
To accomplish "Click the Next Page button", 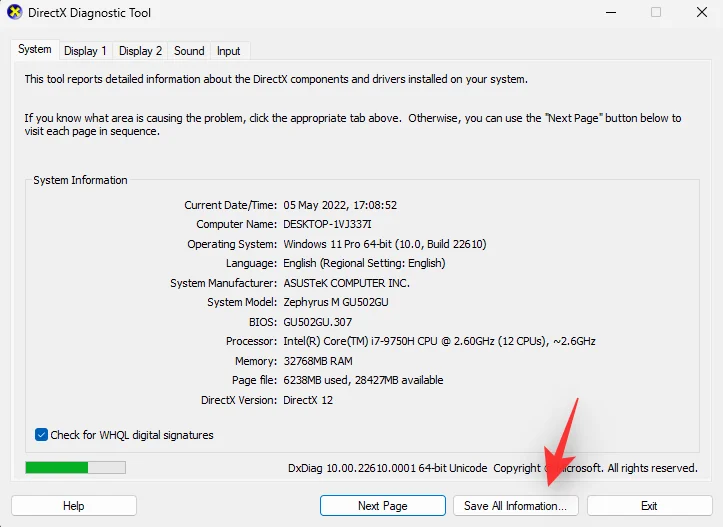I will [382, 506].
